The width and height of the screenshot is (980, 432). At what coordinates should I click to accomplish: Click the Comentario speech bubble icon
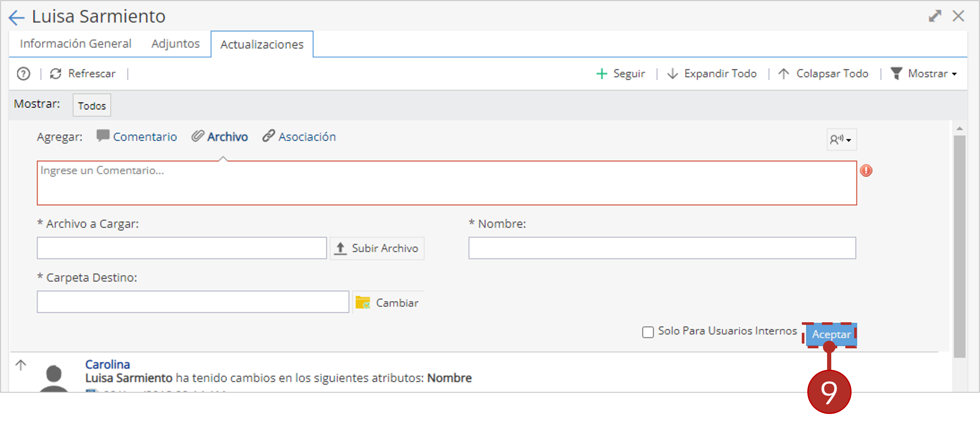pos(103,136)
